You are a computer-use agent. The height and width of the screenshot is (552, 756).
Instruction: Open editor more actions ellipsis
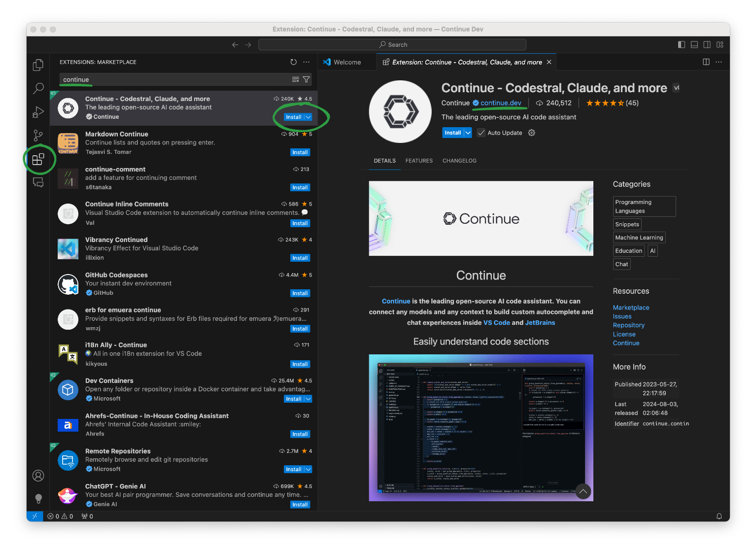tap(719, 62)
